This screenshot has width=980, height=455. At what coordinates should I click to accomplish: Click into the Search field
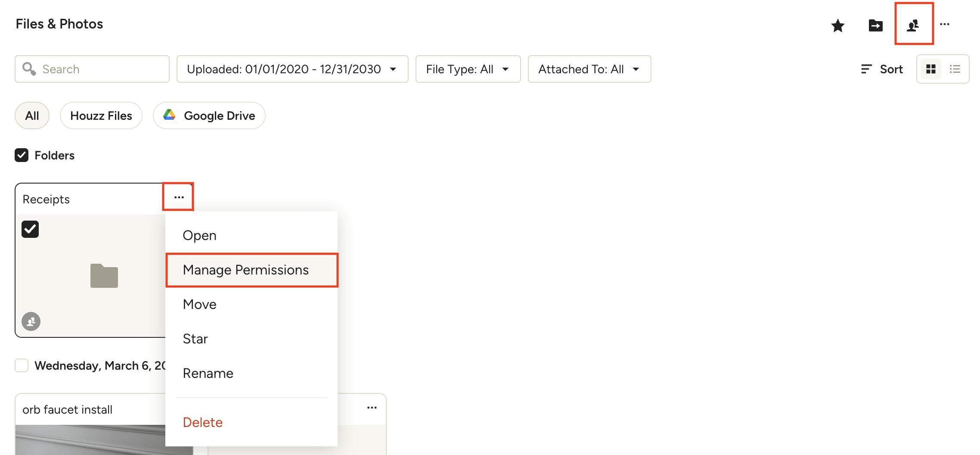[x=101, y=69]
